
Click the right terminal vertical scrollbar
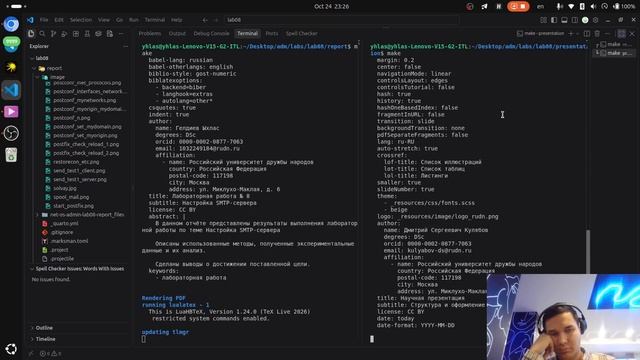click(588, 251)
